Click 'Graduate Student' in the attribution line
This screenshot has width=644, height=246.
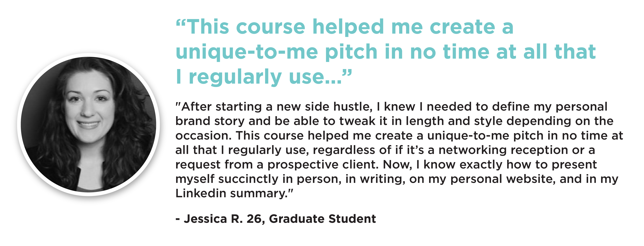pos(322,219)
